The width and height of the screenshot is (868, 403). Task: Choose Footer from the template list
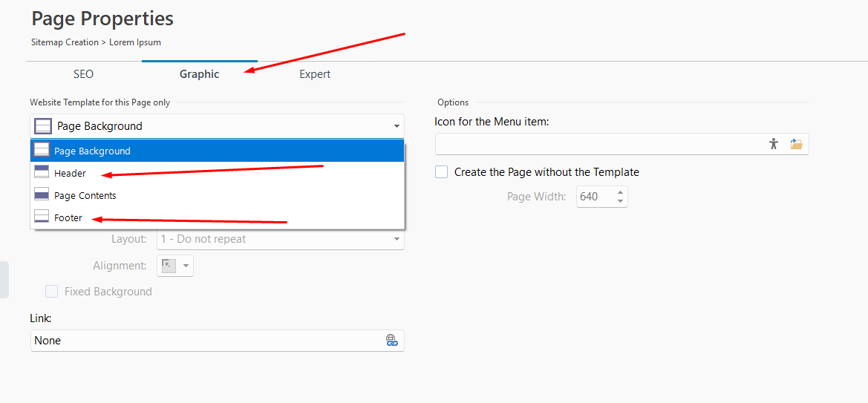68,217
